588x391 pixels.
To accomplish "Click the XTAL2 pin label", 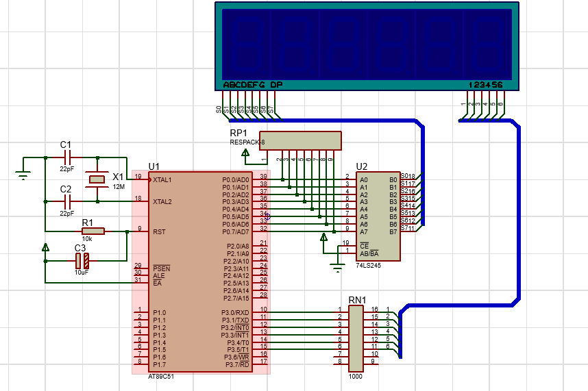I will point(162,202).
